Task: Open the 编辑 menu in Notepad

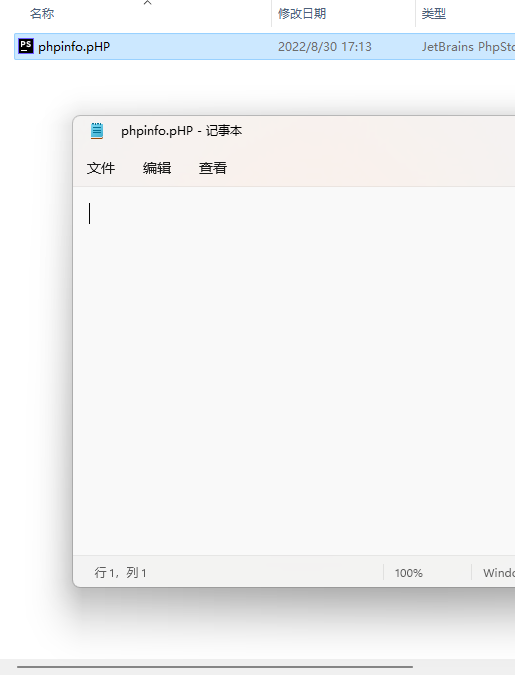Action: [157, 168]
